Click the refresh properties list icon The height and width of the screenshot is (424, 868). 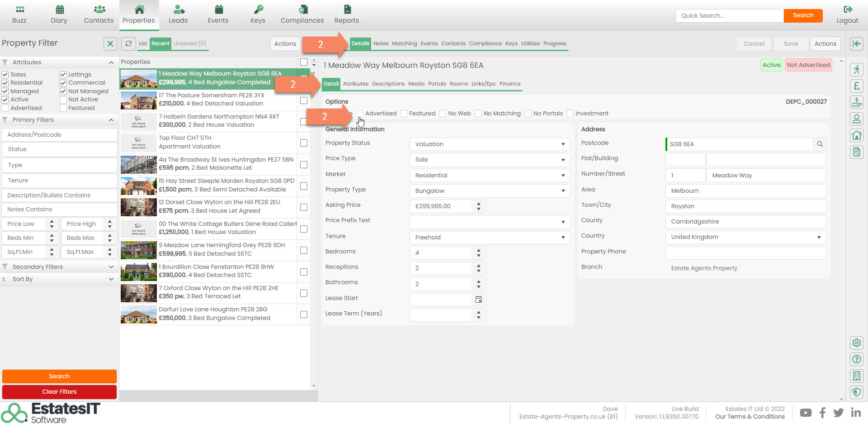[x=129, y=43]
